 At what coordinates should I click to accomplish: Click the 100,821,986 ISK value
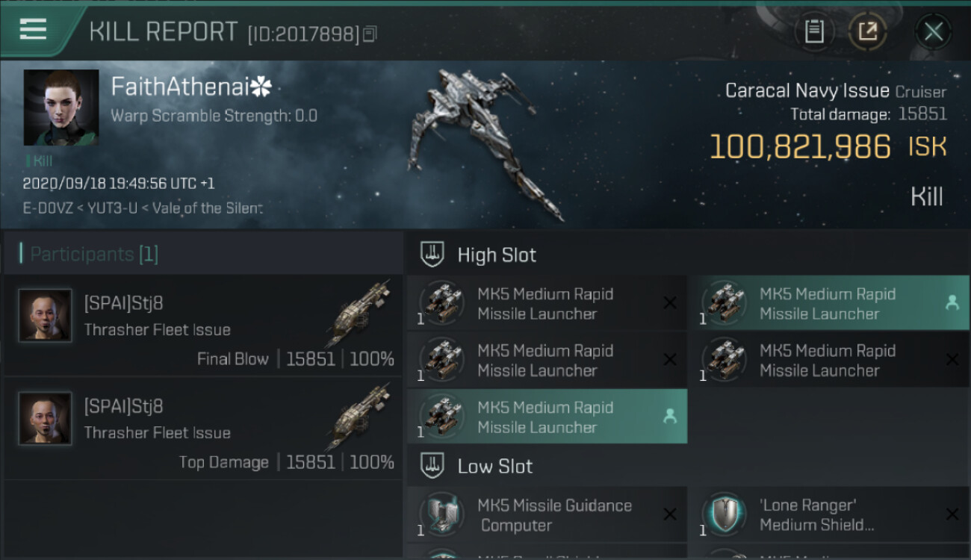pos(799,147)
